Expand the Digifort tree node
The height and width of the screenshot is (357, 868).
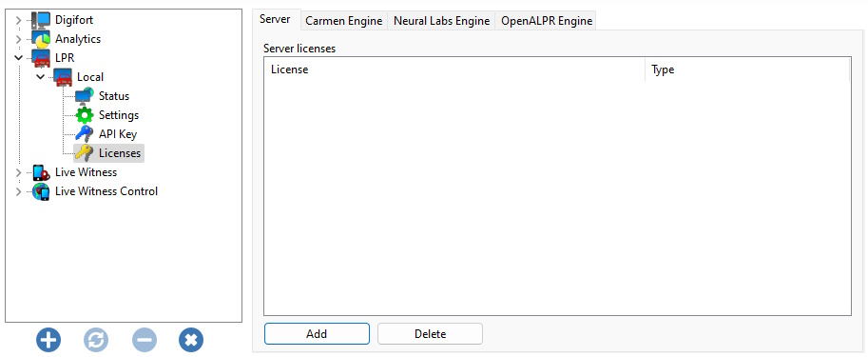(x=18, y=21)
